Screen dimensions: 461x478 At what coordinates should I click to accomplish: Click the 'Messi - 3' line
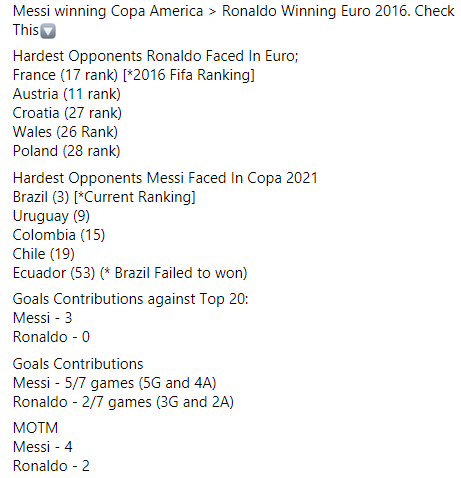[42, 318]
